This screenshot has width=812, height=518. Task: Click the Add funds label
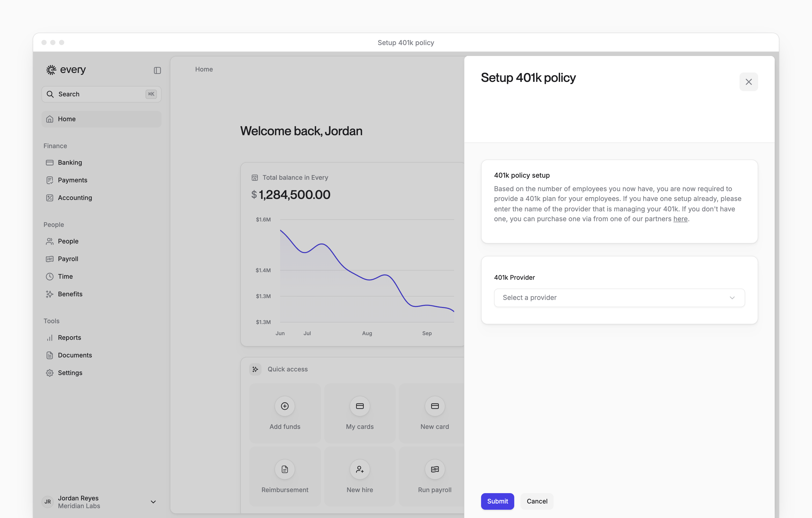pyautogui.click(x=285, y=427)
